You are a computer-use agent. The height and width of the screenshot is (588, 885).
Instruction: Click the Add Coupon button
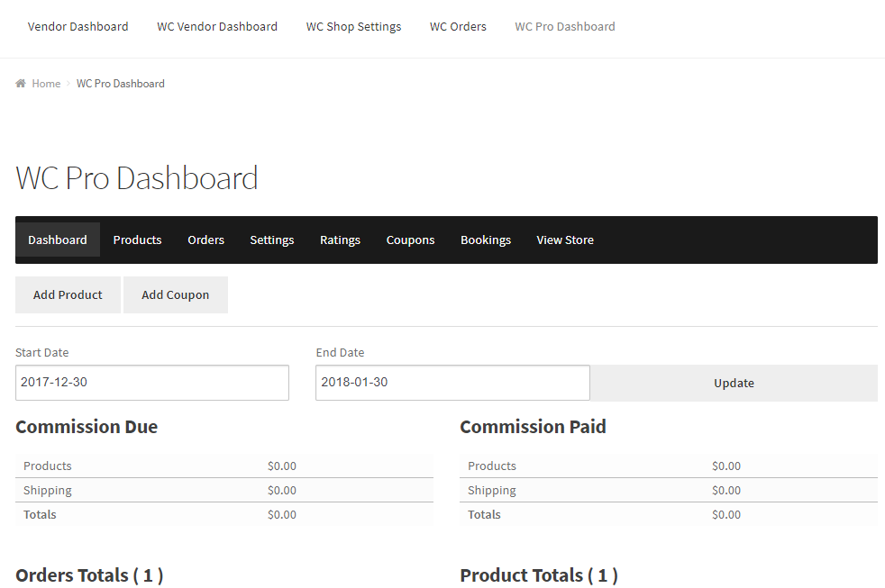175,294
